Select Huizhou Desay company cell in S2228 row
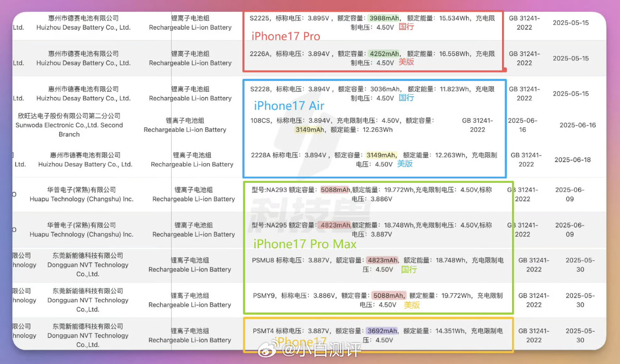Viewport: 620px width, 364px height. tap(84, 93)
